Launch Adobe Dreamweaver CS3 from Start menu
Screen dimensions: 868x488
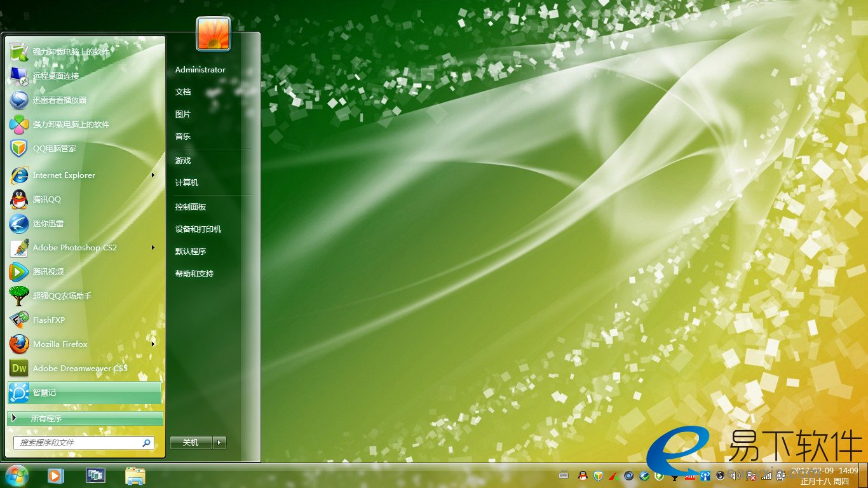click(x=79, y=369)
